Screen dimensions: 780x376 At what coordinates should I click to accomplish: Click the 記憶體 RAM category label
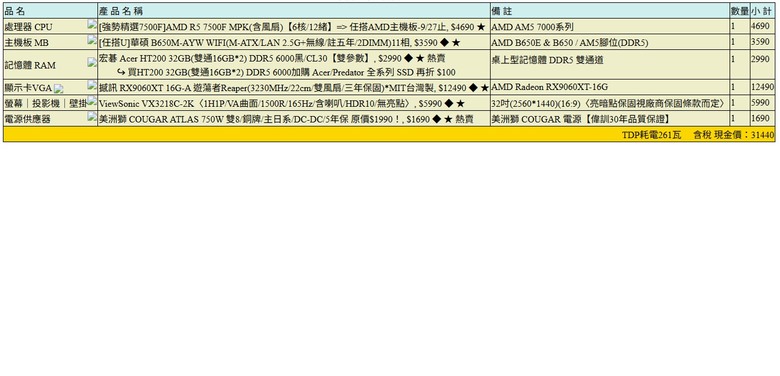30,65
